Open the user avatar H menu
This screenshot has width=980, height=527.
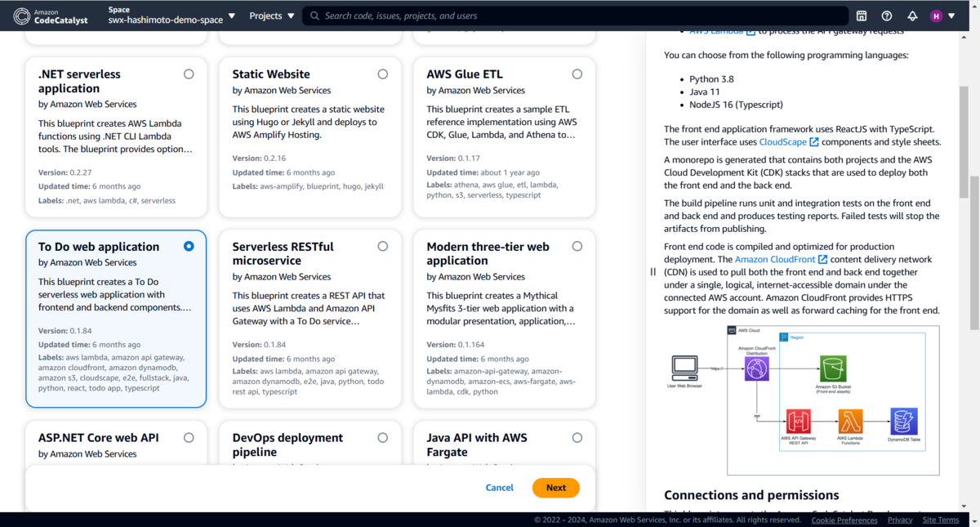[x=936, y=16]
